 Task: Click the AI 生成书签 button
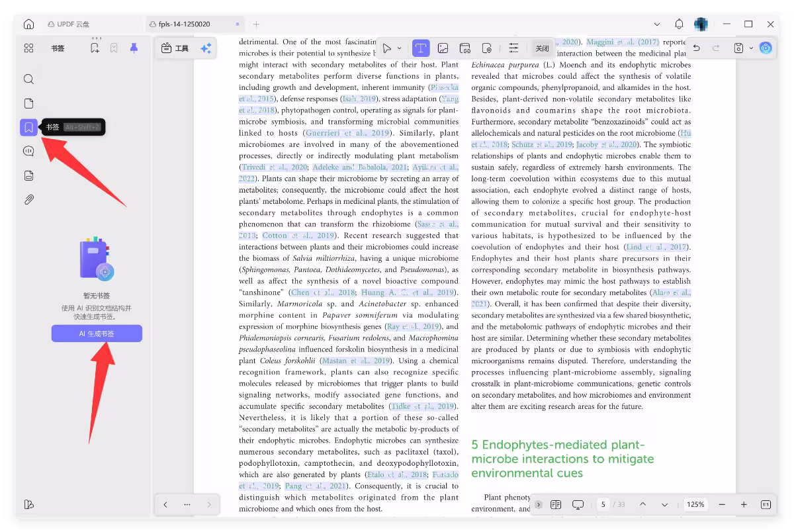(97, 333)
